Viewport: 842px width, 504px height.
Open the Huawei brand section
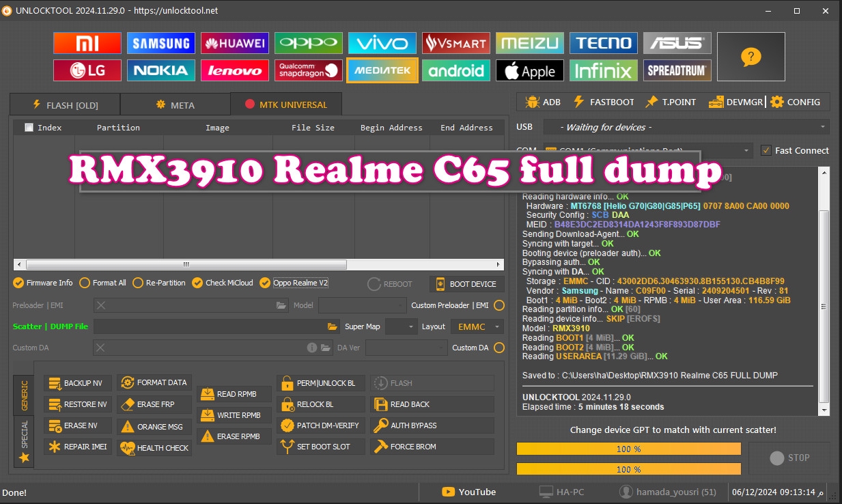tap(235, 43)
